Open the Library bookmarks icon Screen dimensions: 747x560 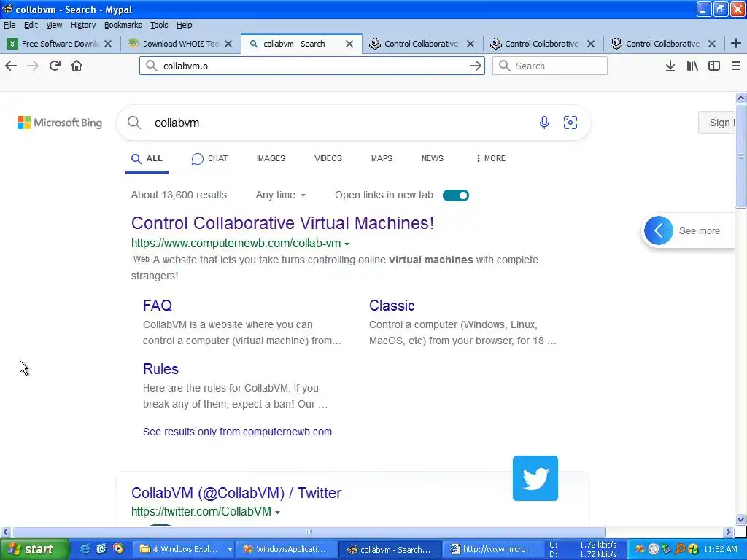coord(692,66)
